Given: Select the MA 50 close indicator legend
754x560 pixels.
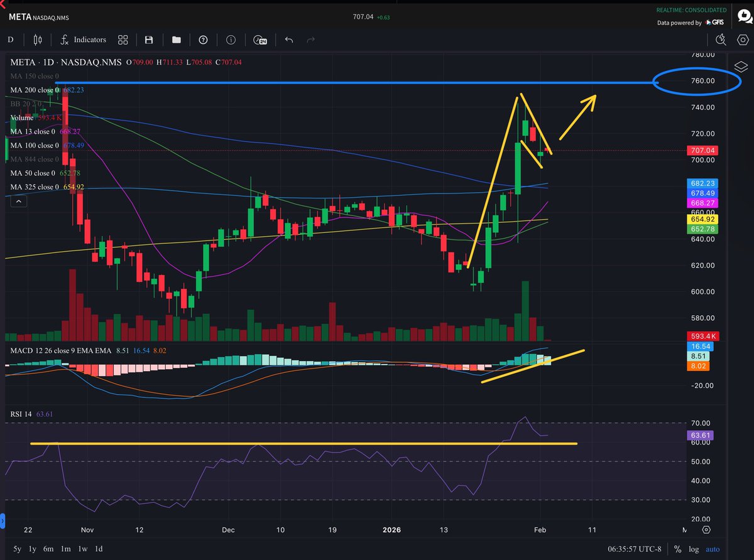Looking at the screenshot, I should 45,173.
